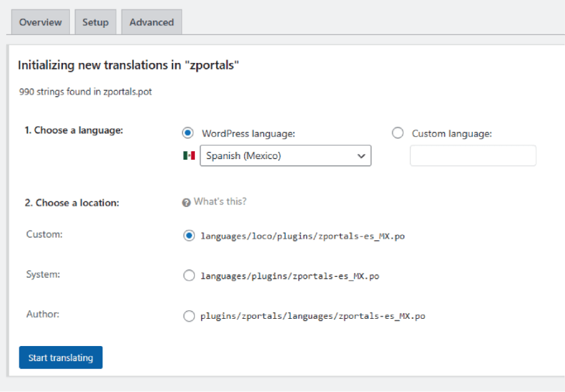Click plugins/zportals/languages/zportals-es_MX.po path
The width and height of the screenshot is (565, 392).
tap(312, 316)
